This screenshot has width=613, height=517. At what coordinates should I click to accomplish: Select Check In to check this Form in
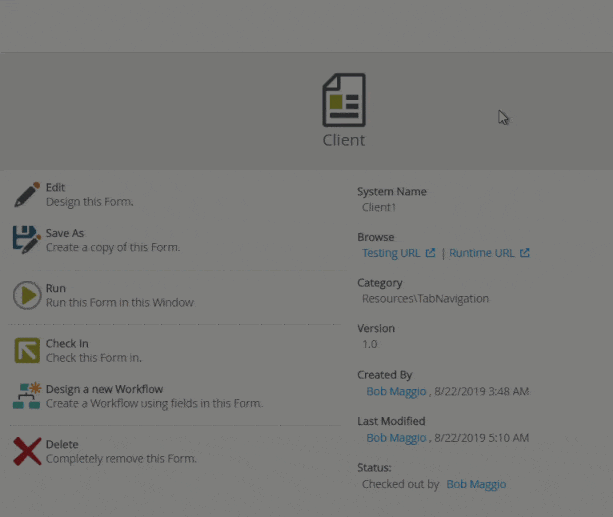click(67, 343)
